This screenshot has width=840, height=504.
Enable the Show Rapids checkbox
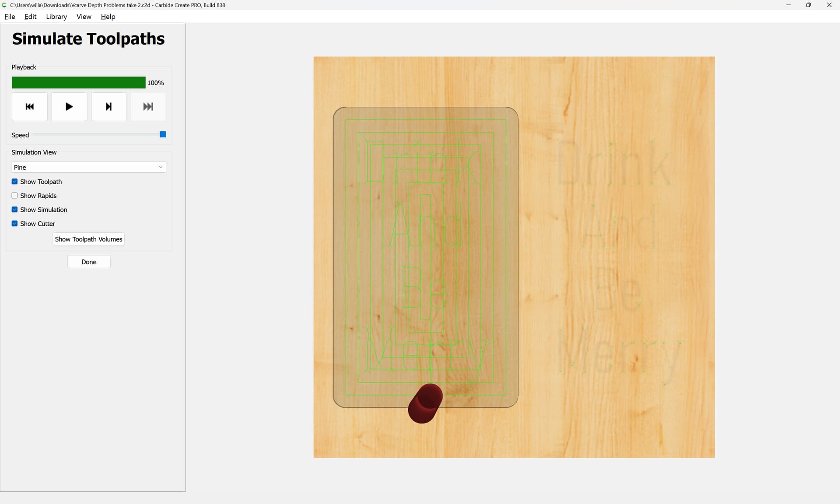coord(15,196)
